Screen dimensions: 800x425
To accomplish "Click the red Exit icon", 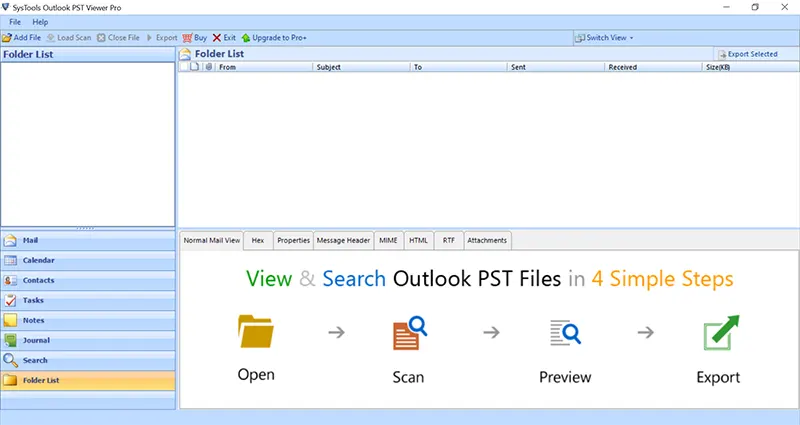I will pyautogui.click(x=217, y=38).
